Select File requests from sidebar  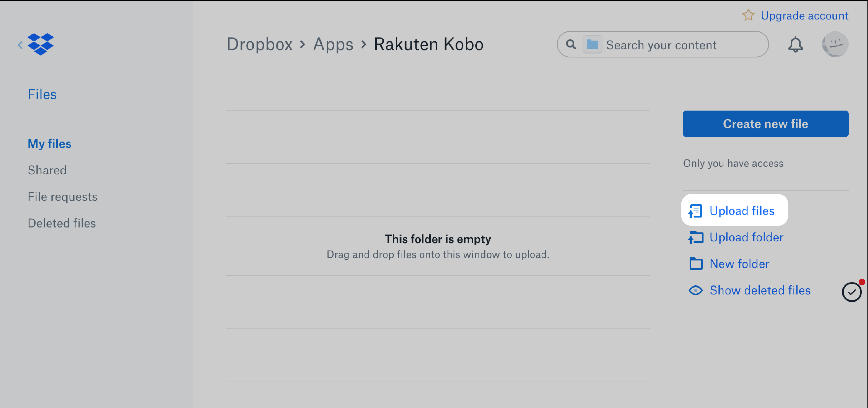[x=62, y=196]
